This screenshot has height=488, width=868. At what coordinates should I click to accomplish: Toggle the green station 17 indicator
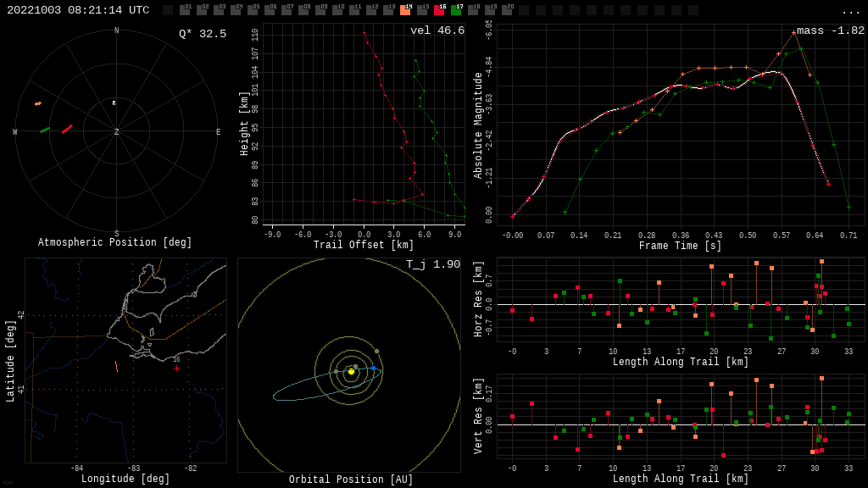point(456,9)
